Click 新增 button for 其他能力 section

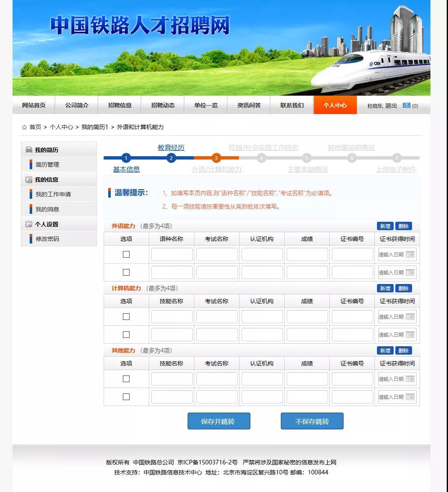click(385, 350)
